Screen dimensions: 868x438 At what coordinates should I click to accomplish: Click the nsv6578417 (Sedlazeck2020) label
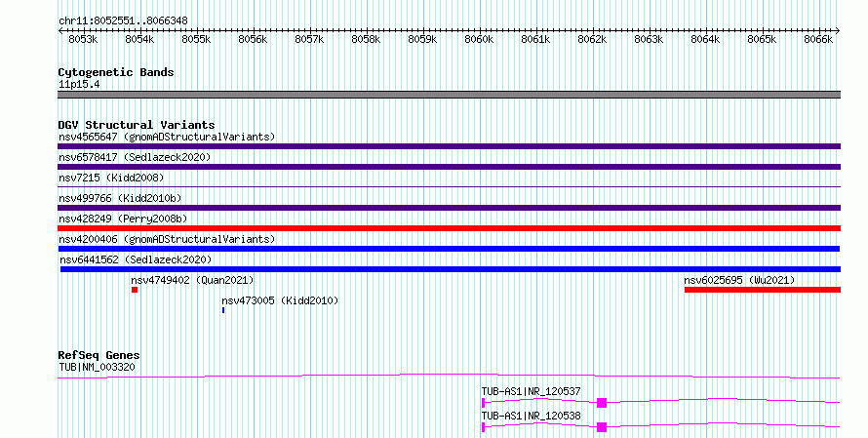click(x=135, y=157)
